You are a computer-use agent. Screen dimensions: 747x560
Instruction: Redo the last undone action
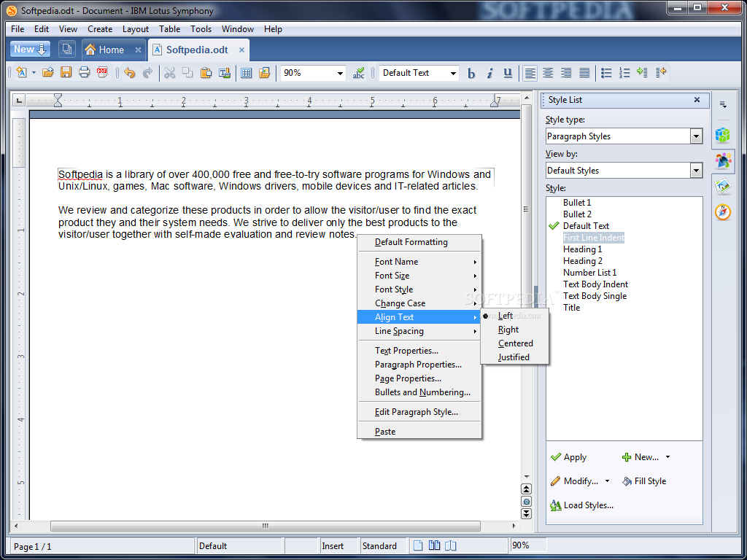click(x=147, y=73)
